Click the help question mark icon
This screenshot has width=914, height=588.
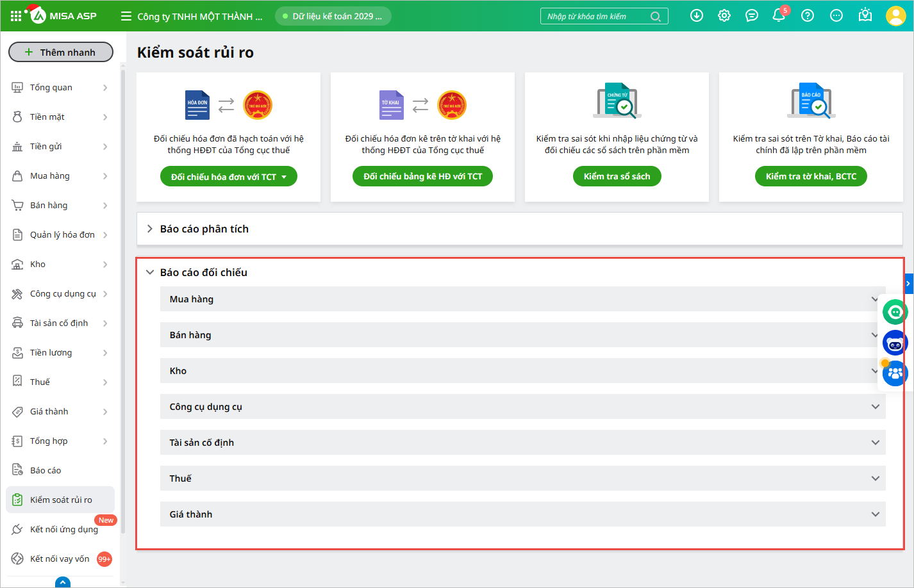pyautogui.click(x=808, y=16)
